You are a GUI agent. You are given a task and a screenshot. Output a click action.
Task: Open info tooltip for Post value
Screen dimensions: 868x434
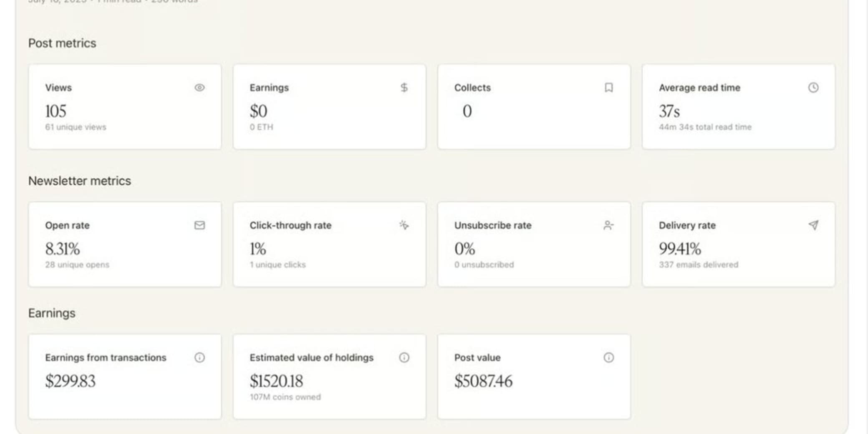point(609,358)
